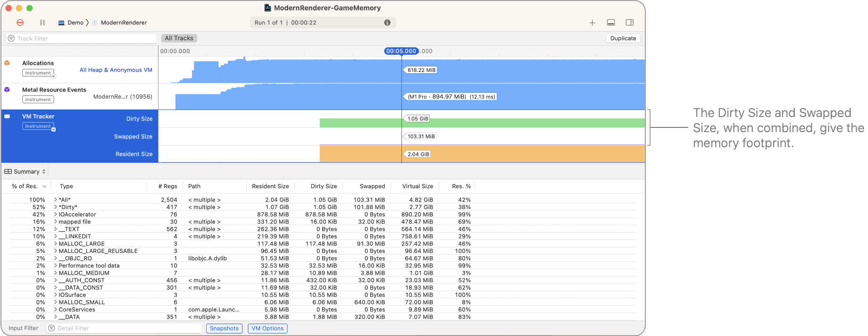Open the run info icon
Image resolution: width=868 pixels, height=336 pixels.
tap(387, 23)
